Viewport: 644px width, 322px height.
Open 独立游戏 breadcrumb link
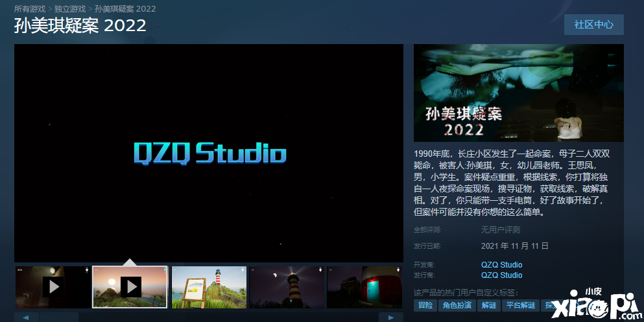point(70,8)
